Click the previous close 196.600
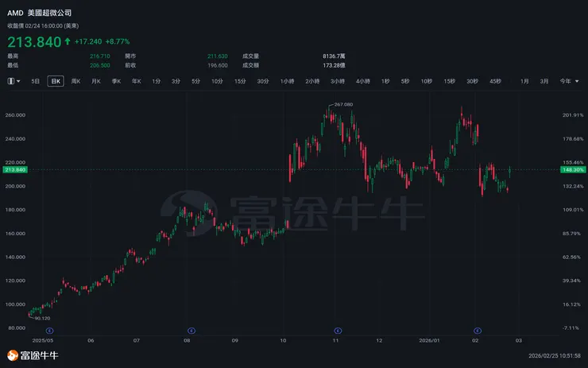This screenshot has height=368, width=588. pos(218,65)
